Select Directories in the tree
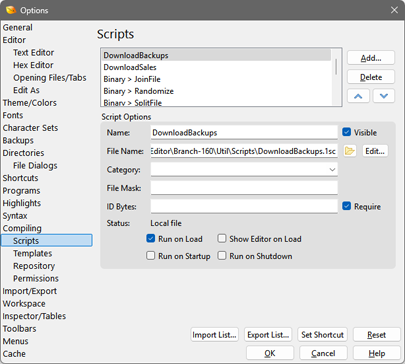 click(23, 153)
